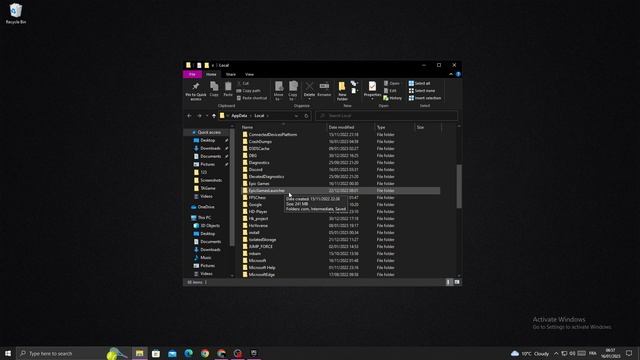Click the Rename button
This screenshot has width=640, height=360.
(324, 89)
